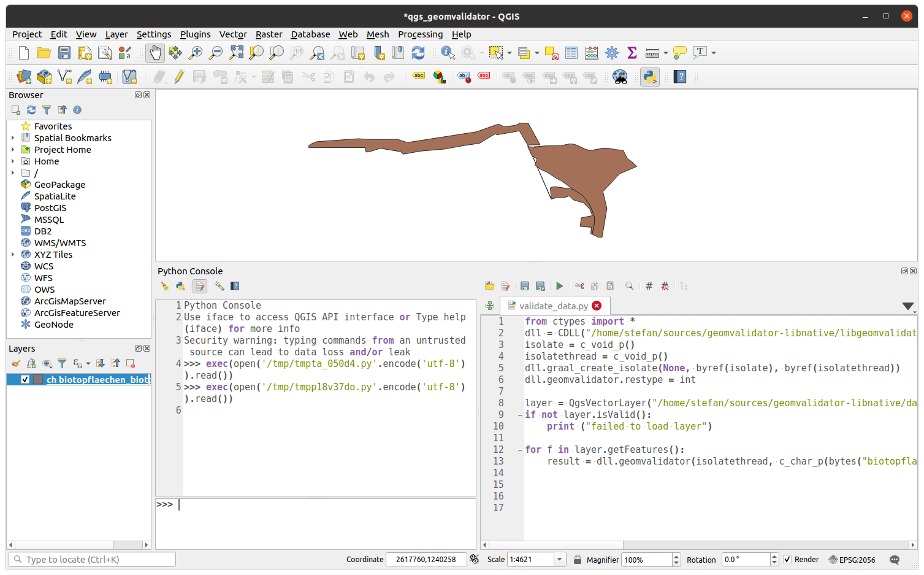The height and width of the screenshot is (575, 924).
Task: Toggle scale lock padlock icon
Action: pyautogui.click(x=578, y=560)
